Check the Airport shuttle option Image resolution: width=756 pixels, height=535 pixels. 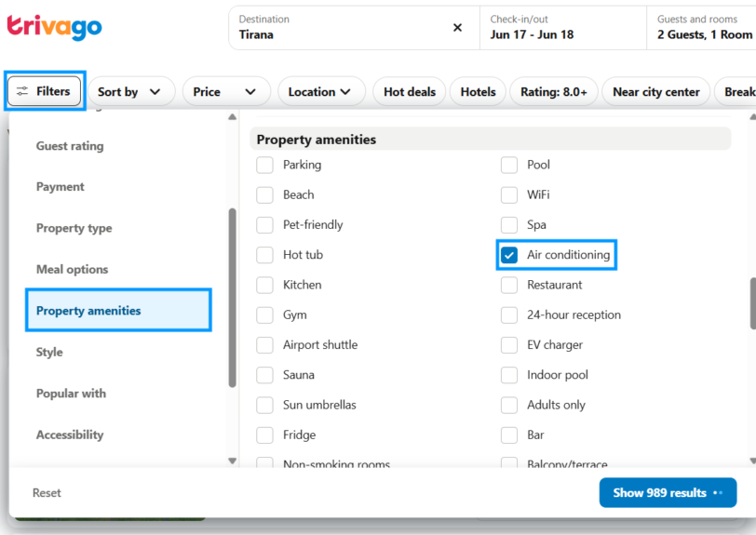tap(264, 345)
